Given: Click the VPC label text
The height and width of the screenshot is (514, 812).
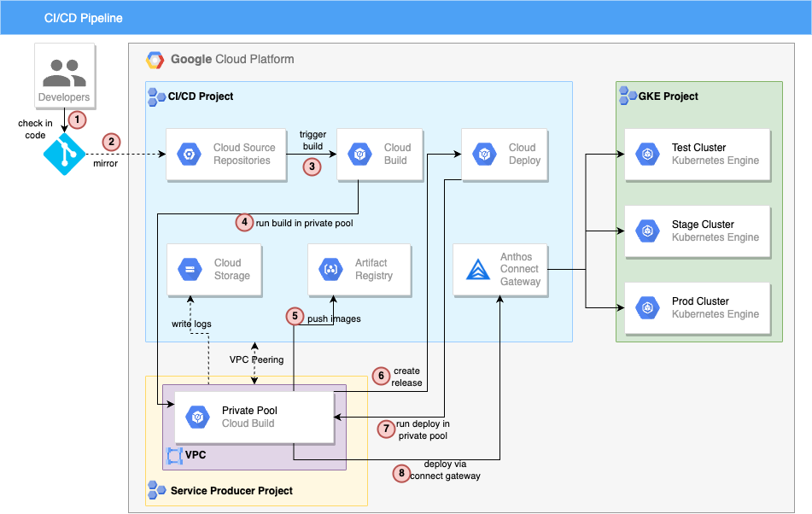Looking at the screenshot, I should click(196, 455).
